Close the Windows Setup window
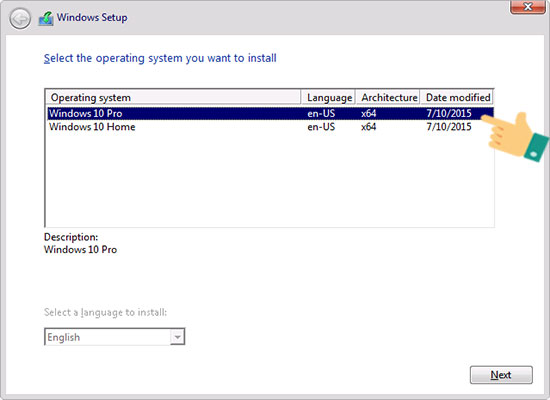The width and height of the screenshot is (550, 400). 527,7
